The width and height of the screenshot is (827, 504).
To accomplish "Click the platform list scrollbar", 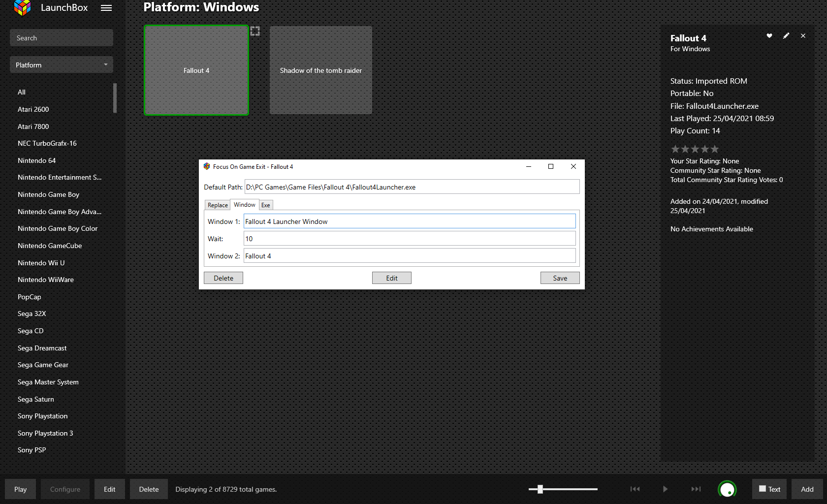I will click(115, 98).
